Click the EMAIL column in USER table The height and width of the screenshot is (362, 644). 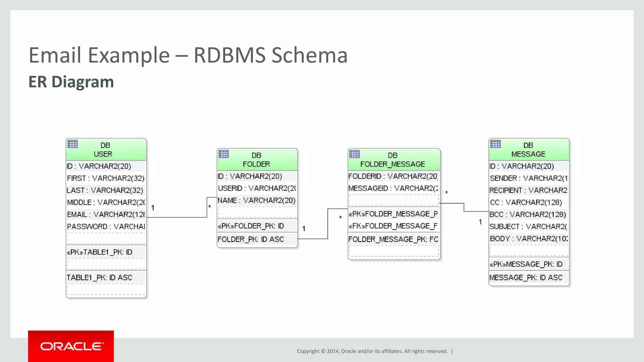(106, 215)
